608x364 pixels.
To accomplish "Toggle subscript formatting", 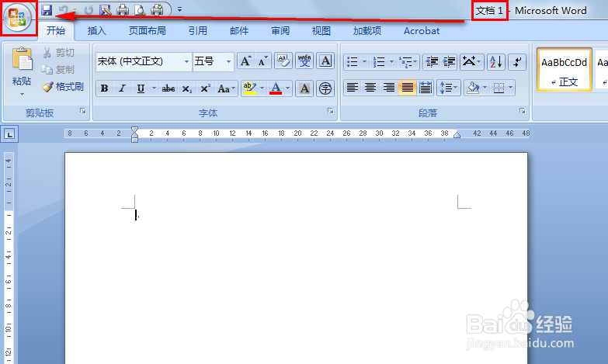I will click(x=187, y=88).
